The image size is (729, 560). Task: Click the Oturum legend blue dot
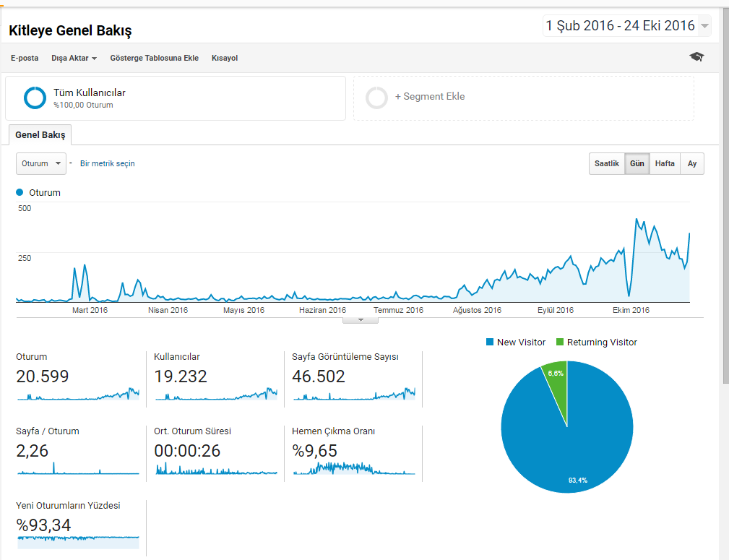click(x=20, y=192)
